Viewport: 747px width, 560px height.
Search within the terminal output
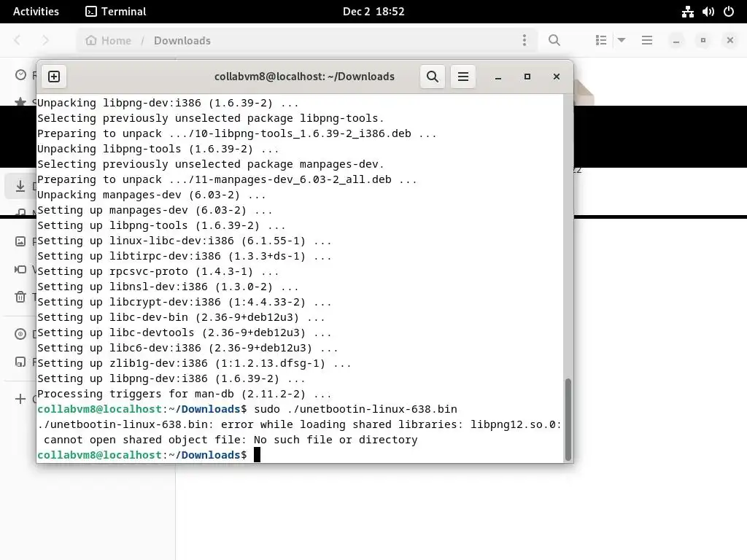pyautogui.click(x=432, y=77)
